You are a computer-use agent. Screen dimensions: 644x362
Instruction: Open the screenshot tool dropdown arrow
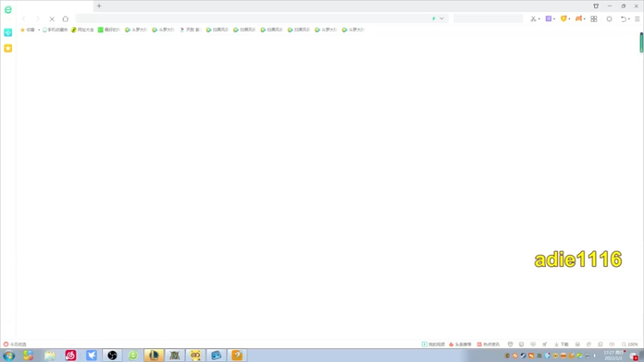[539, 19]
